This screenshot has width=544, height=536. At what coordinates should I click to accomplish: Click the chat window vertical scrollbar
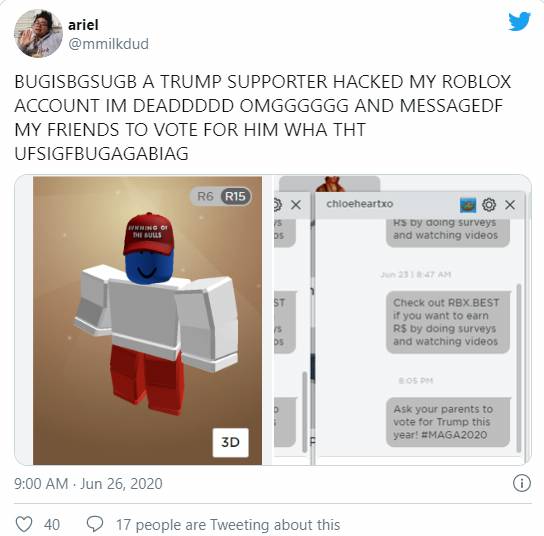point(519,368)
